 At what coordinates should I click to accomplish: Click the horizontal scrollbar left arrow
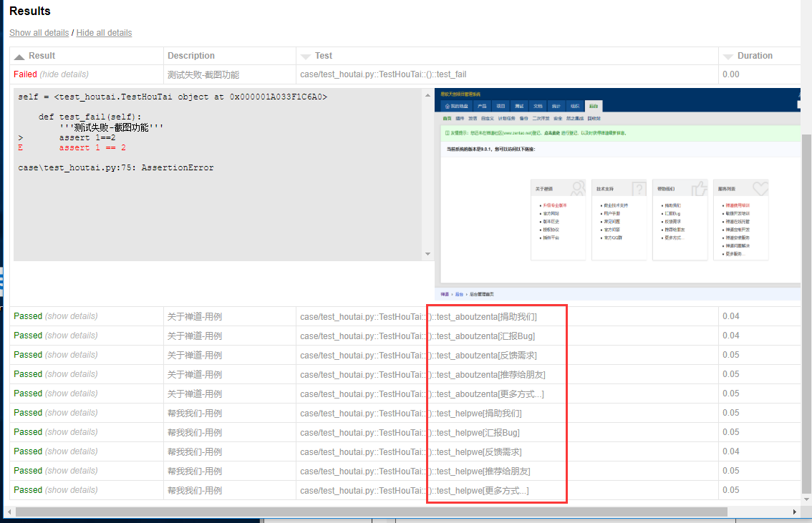pos(9,512)
